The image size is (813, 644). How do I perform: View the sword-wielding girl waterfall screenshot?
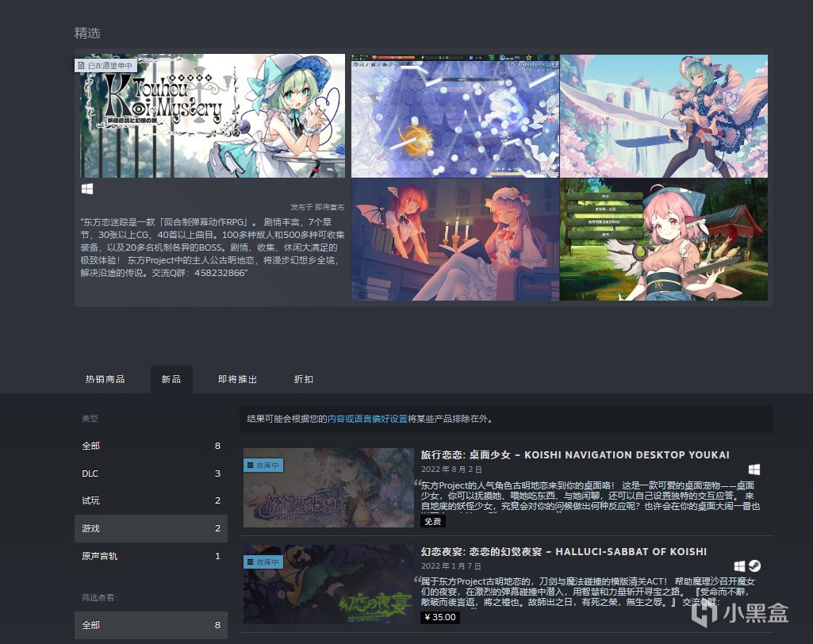point(664,116)
